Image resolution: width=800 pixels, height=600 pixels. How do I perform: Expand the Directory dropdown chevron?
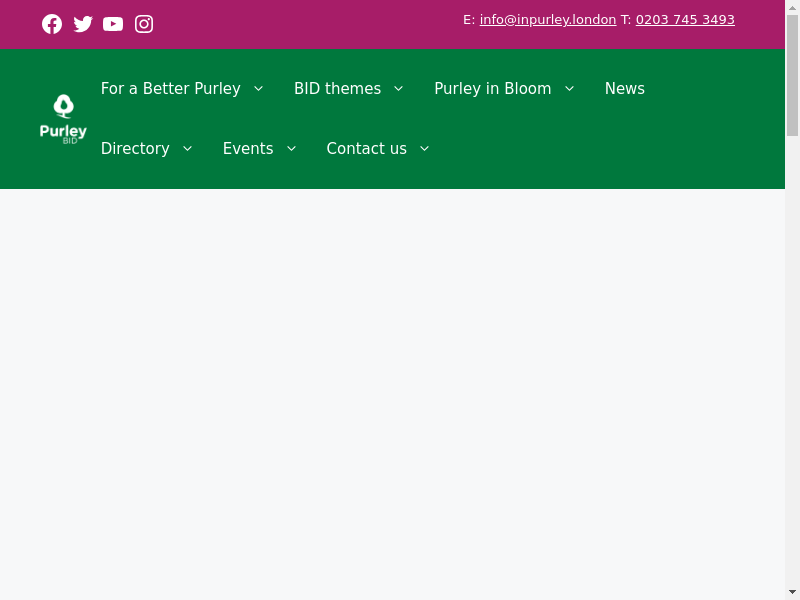tap(187, 149)
